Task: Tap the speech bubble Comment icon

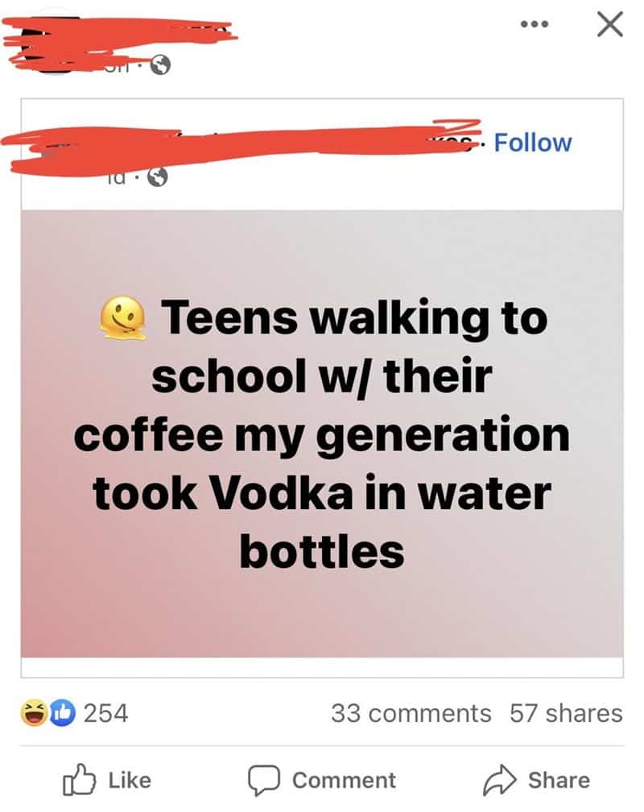Action: tap(264, 780)
